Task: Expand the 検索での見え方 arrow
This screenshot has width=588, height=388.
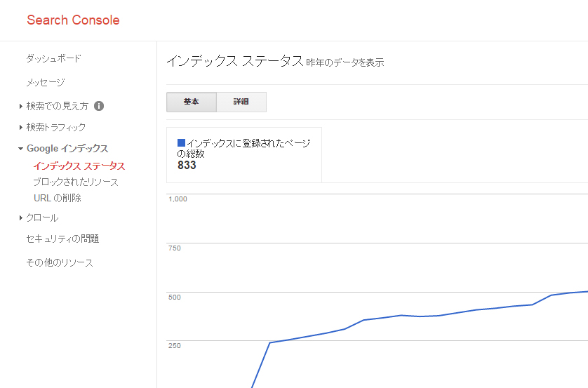Action: [20, 107]
